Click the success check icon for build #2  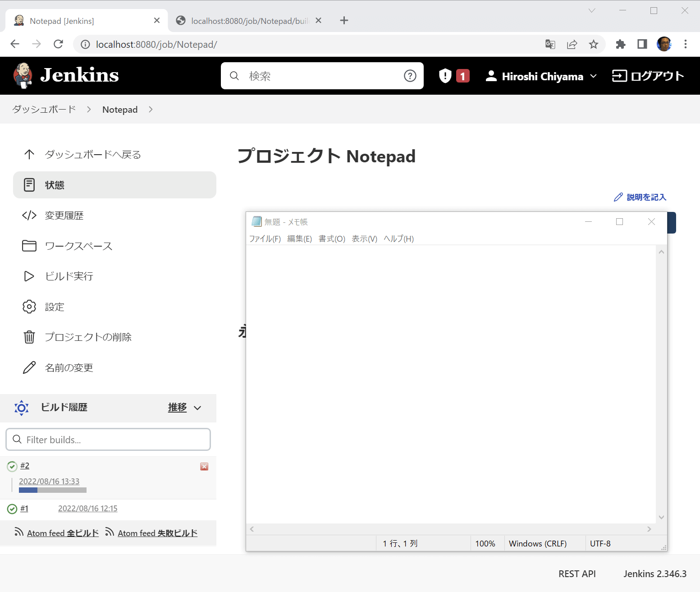click(12, 466)
